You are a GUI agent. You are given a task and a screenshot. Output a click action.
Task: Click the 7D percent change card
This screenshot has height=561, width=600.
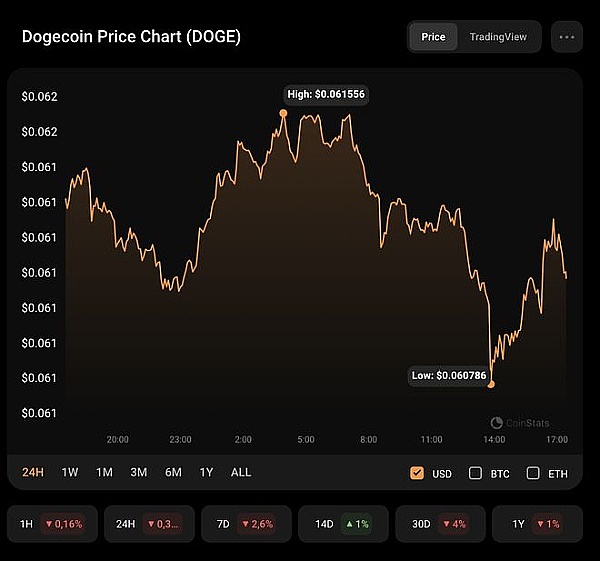click(247, 524)
